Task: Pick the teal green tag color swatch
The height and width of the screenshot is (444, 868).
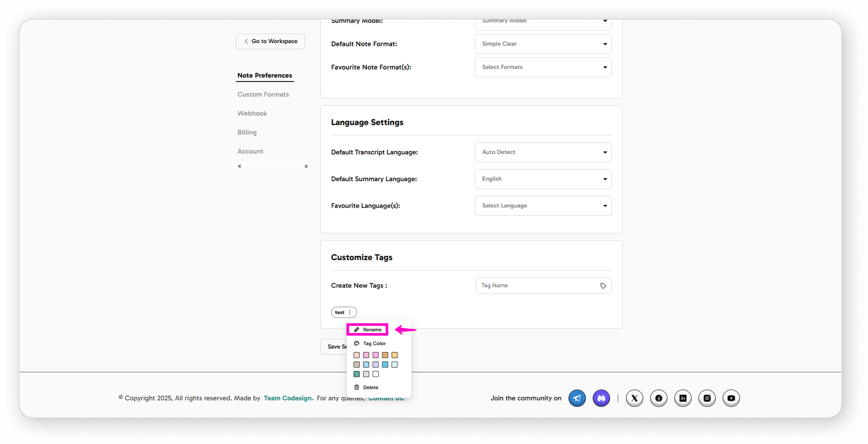Action: point(356,374)
